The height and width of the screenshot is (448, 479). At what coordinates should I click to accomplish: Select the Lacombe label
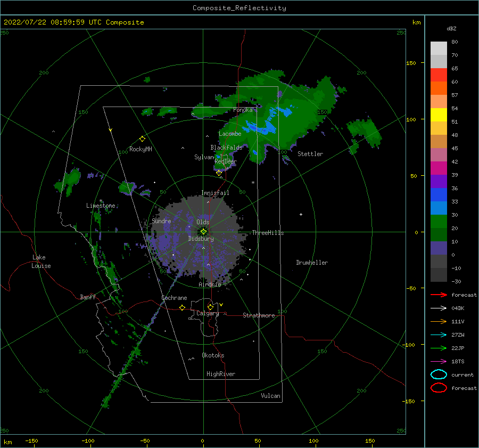230,134
